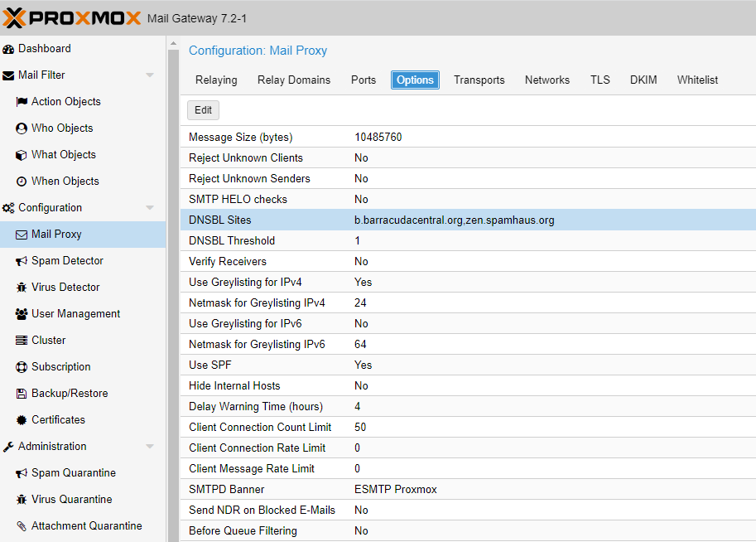Go to the Ports tab
The width and height of the screenshot is (756, 542).
363,80
